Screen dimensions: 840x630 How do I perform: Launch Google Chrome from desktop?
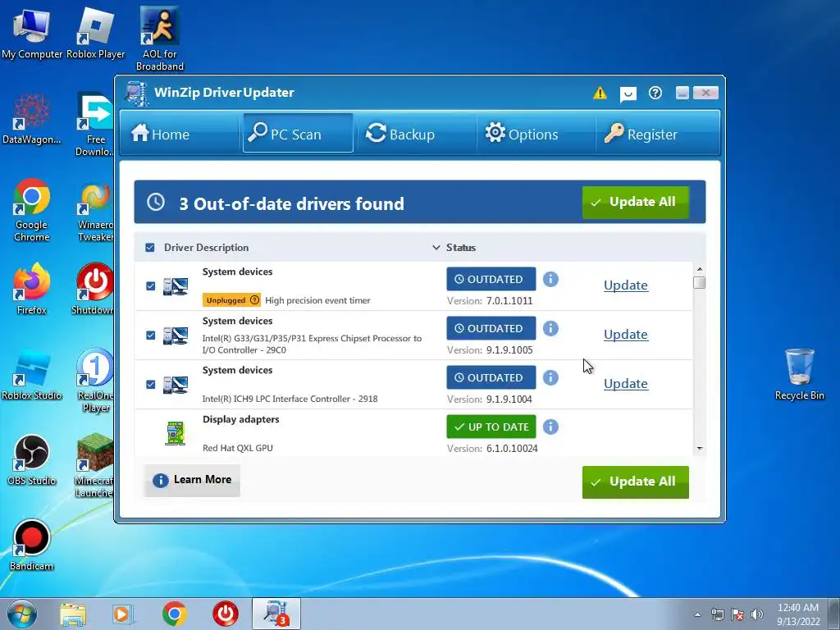32,210
